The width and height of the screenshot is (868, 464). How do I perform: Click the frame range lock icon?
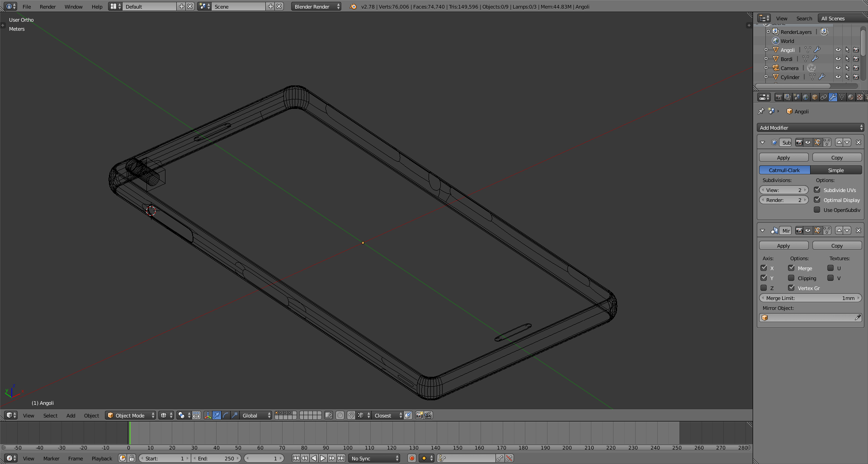(x=132, y=458)
